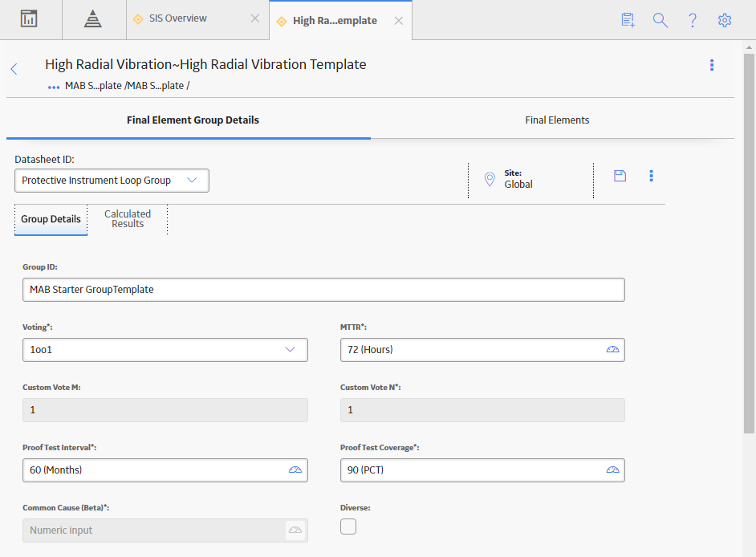This screenshot has height=557, width=756.
Task: Click the search magnifier icon
Action: click(x=660, y=20)
